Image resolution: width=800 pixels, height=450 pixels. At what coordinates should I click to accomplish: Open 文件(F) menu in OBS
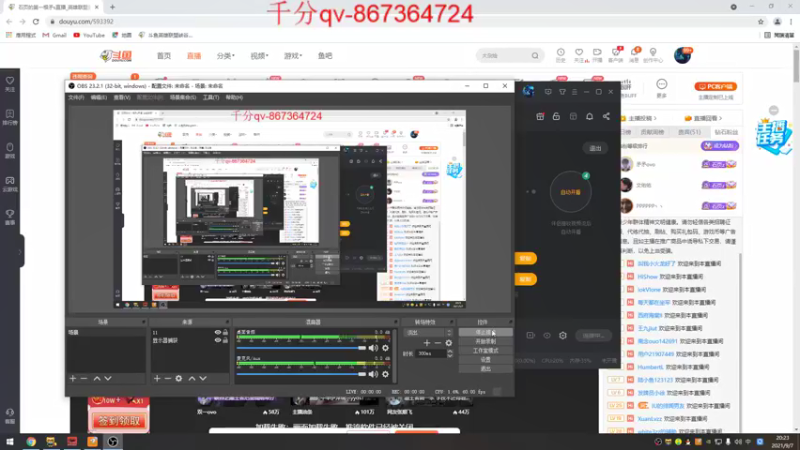click(x=76, y=97)
